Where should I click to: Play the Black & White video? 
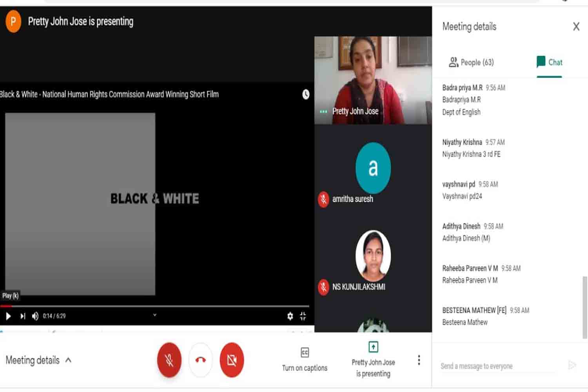click(8, 316)
